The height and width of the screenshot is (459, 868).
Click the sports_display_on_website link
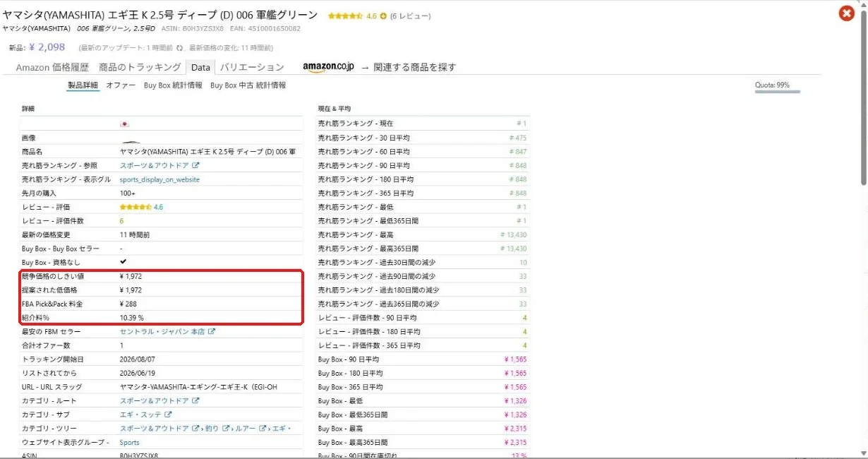(159, 179)
